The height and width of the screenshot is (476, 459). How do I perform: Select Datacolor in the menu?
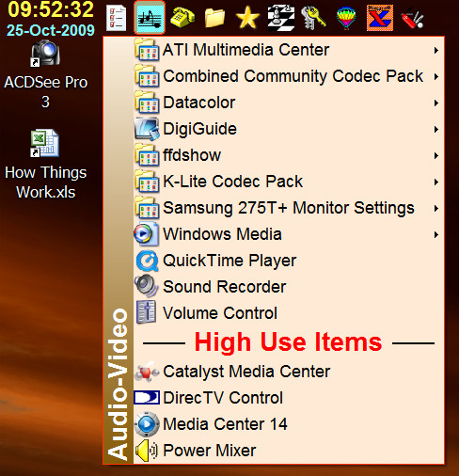(289, 103)
